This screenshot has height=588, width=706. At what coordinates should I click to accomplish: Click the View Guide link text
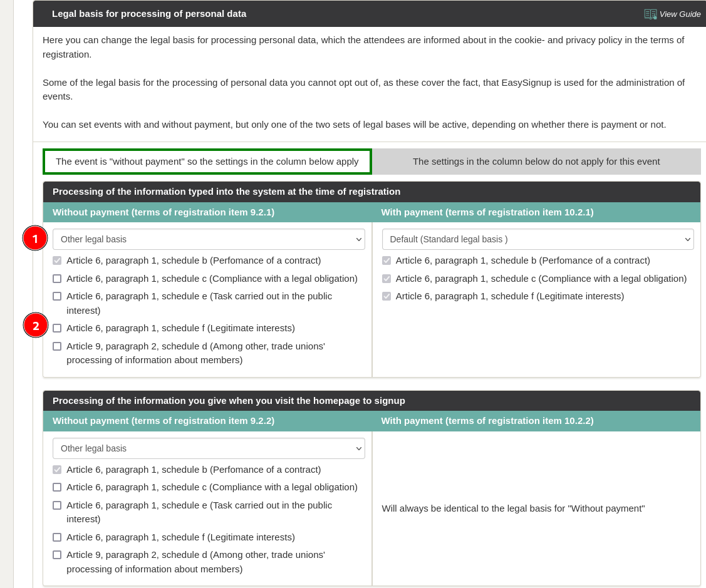[680, 14]
